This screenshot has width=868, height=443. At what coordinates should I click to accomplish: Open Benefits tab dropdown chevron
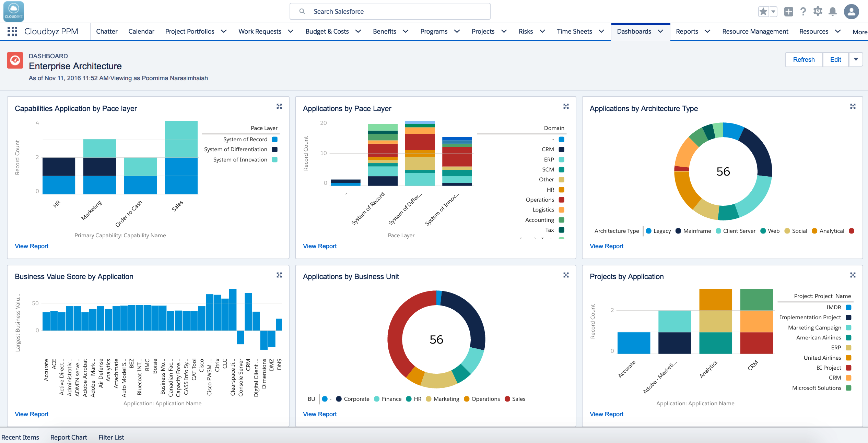pos(406,32)
